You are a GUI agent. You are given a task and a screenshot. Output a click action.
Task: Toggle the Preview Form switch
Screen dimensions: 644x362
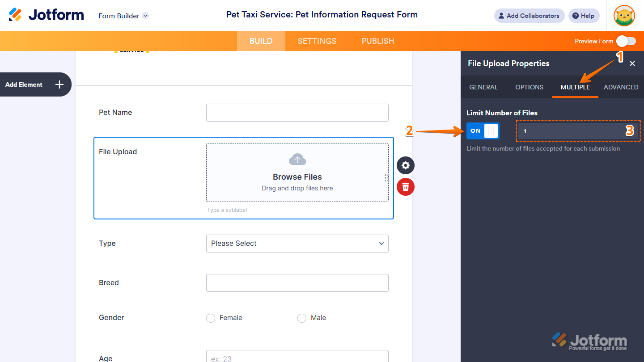[x=626, y=41]
